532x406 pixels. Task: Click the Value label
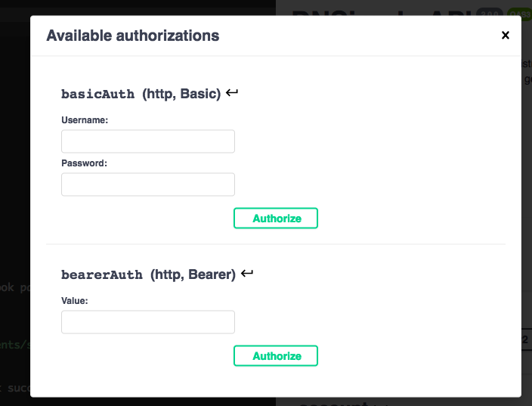click(75, 300)
